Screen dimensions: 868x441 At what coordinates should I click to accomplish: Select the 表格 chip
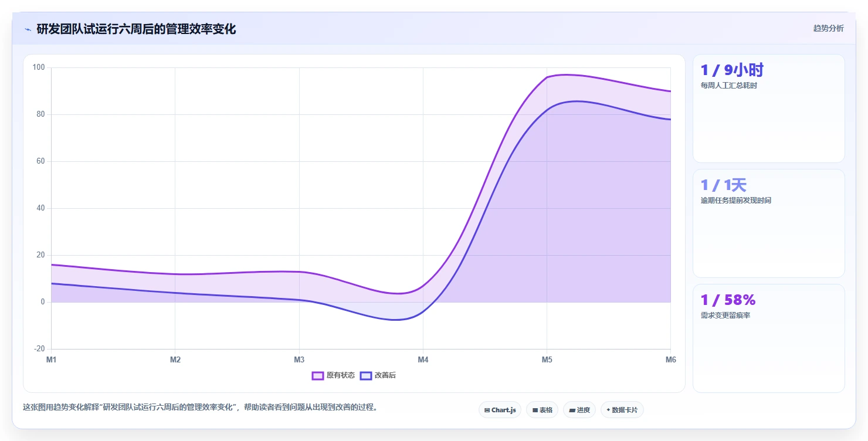(542, 410)
